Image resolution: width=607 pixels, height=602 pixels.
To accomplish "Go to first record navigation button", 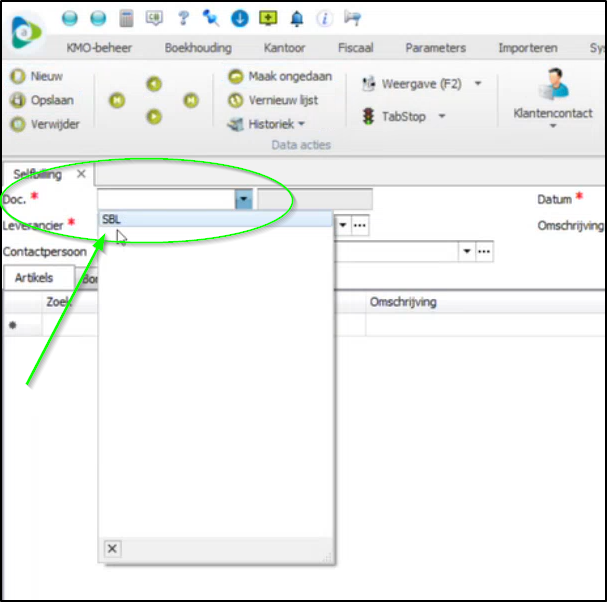I will pos(117,100).
